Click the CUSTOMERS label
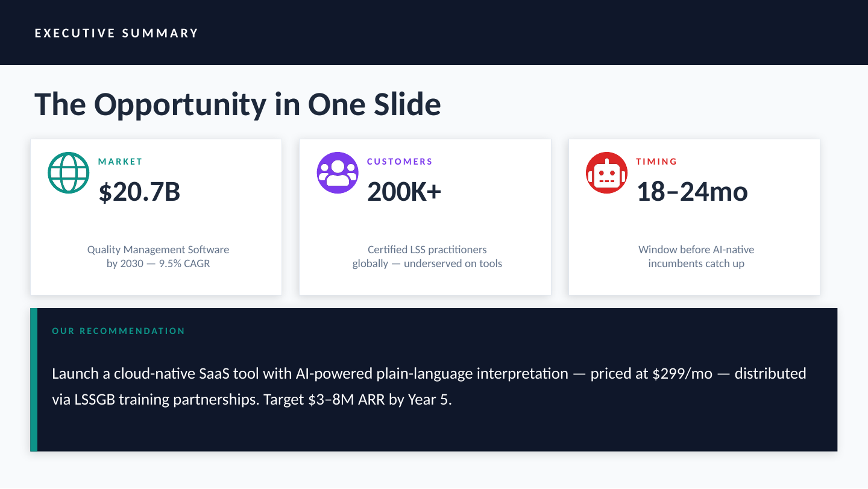 pyautogui.click(x=400, y=162)
